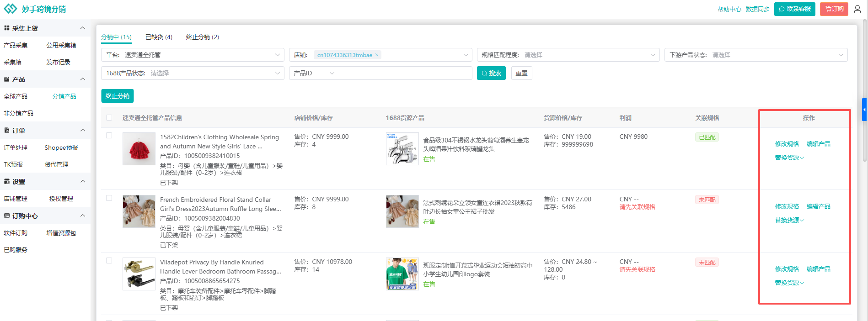Open the 产品ID search type dropdown

point(315,73)
